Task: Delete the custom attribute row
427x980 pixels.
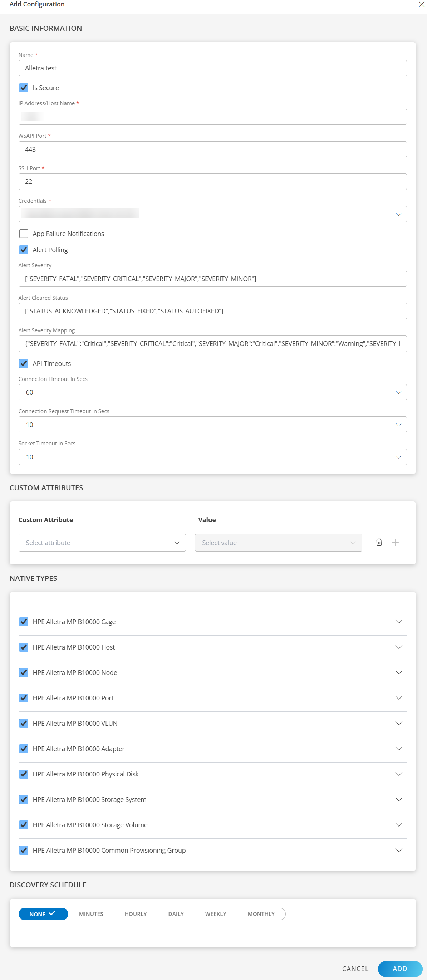Action: [x=379, y=542]
